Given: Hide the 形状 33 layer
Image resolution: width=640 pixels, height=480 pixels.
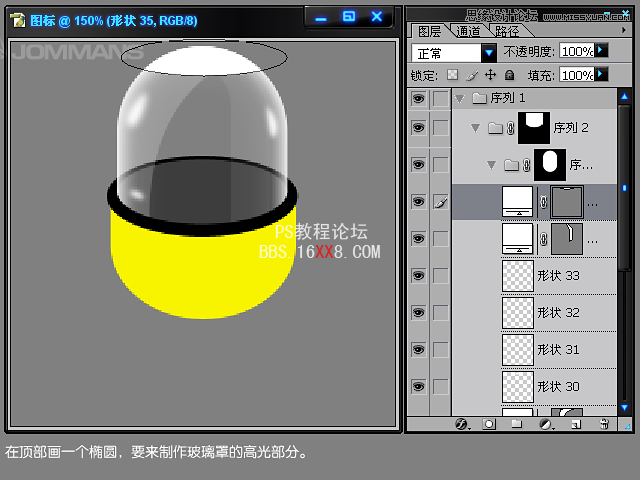Looking at the screenshot, I should coord(418,275).
